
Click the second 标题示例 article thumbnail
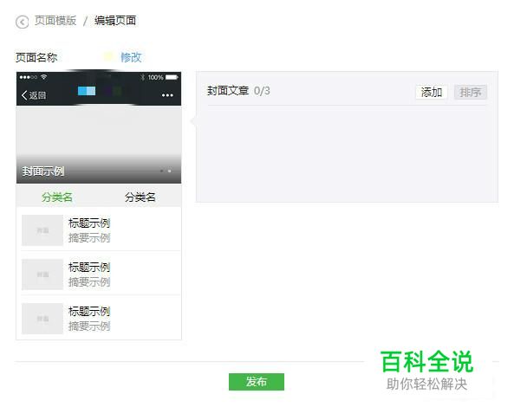42,275
